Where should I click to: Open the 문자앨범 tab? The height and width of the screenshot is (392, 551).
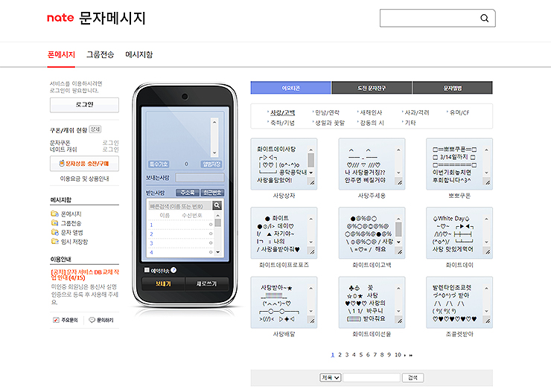(x=452, y=88)
